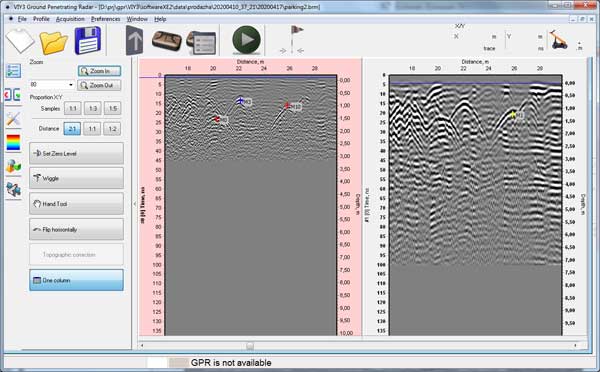Click the red marker near distance 20

pyautogui.click(x=217, y=119)
